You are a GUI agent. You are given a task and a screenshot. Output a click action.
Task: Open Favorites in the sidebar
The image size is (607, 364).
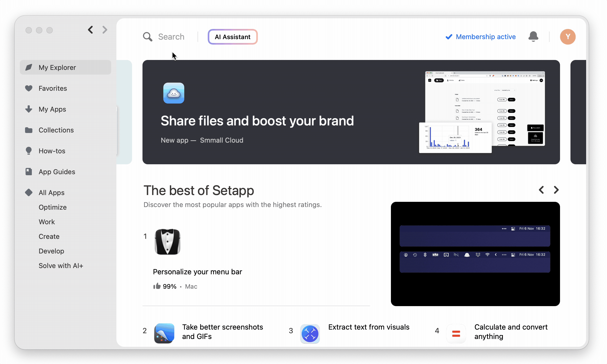tap(66, 88)
